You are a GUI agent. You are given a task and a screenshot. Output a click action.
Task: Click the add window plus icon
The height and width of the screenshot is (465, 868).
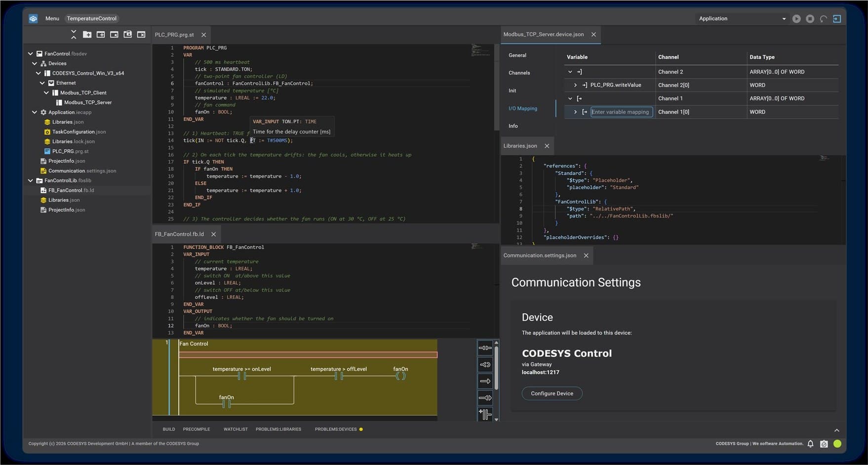tap(100, 34)
